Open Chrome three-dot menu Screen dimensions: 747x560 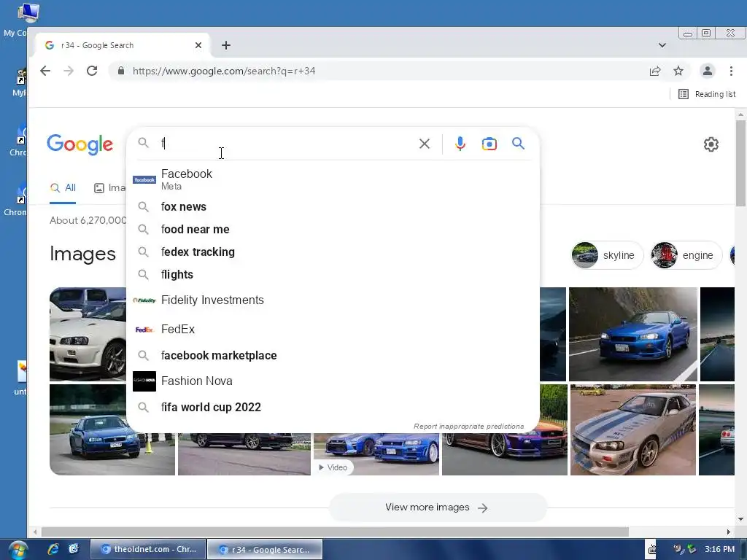[731, 71]
